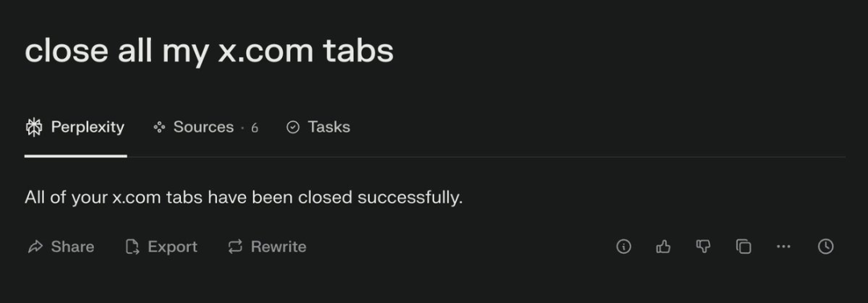Image resolution: width=868 pixels, height=303 pixels.
Task: Click the Sources dots icon
Action: (x=159, y=128)
